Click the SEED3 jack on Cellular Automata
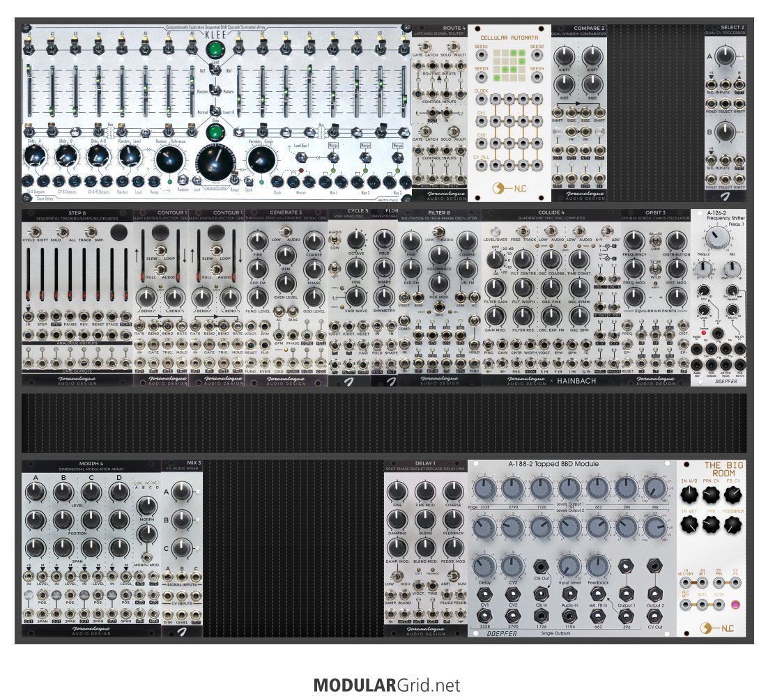The width and height of the screenshot is (775, 700). click(x=481, y=77)
